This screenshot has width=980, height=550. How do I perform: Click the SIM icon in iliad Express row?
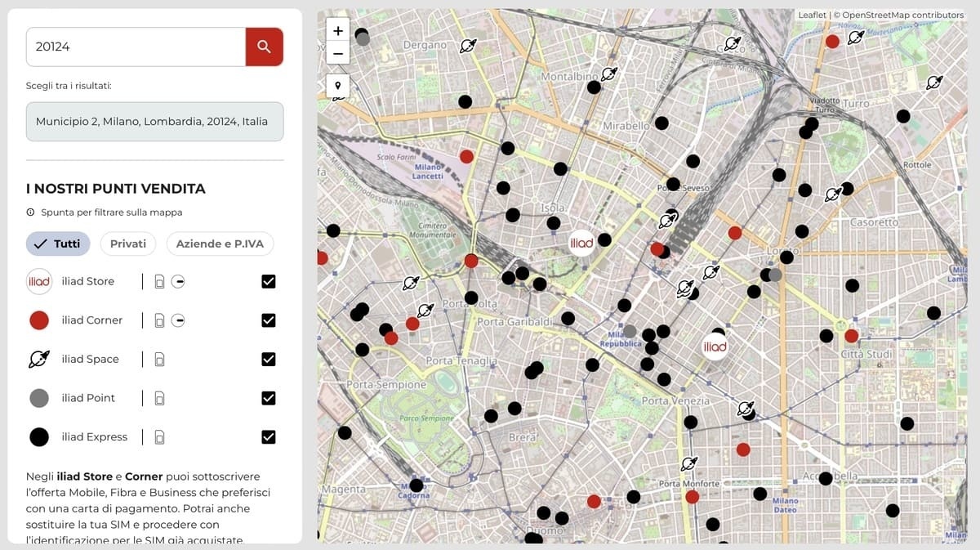point(159,437)
